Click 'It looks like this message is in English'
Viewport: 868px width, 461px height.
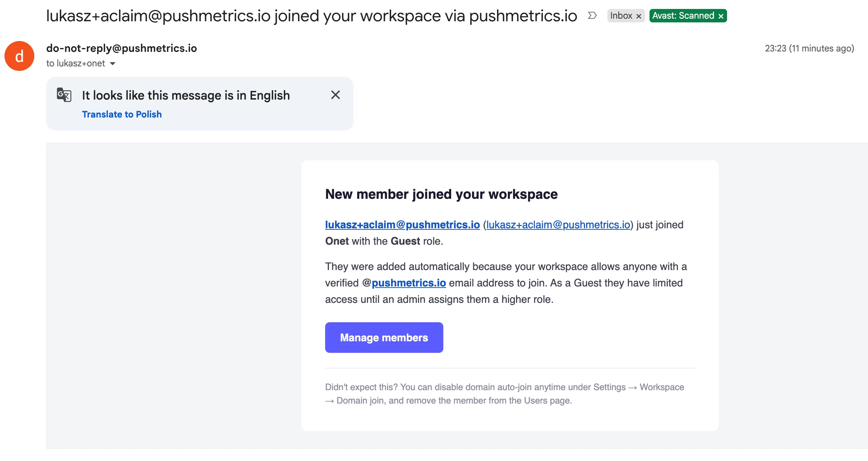(x=186, y=95)
